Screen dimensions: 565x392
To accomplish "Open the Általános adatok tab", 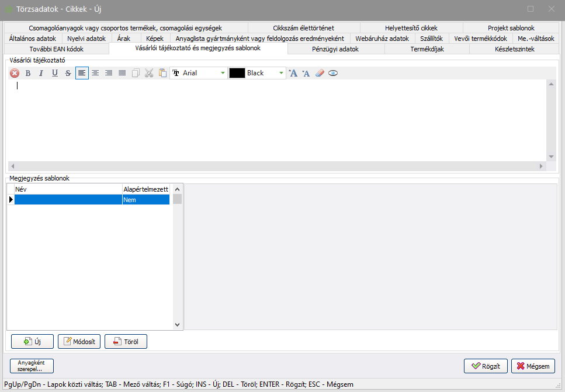I will coord(33,39).
